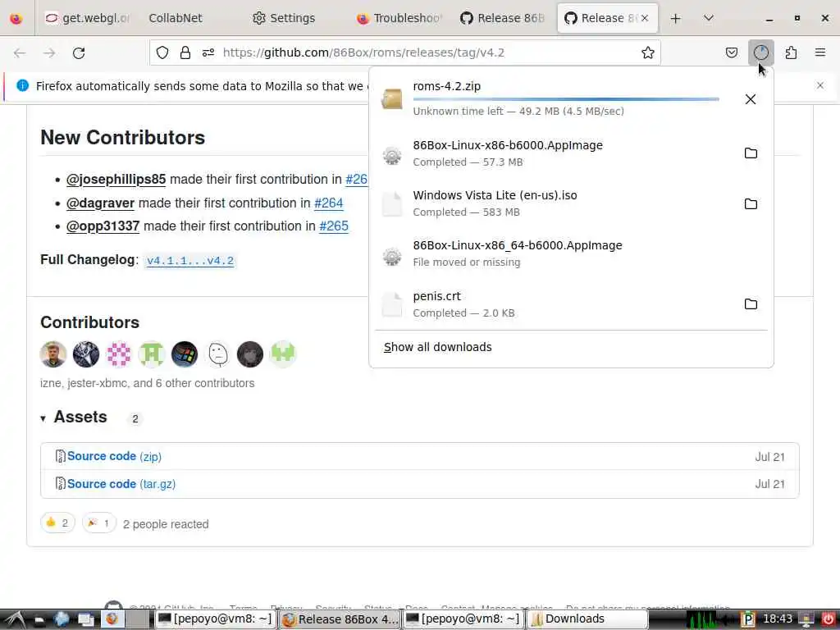Open the pink checkered contributor avatar
This screenshot has width=840, height=630.
(x=118, y=354)
